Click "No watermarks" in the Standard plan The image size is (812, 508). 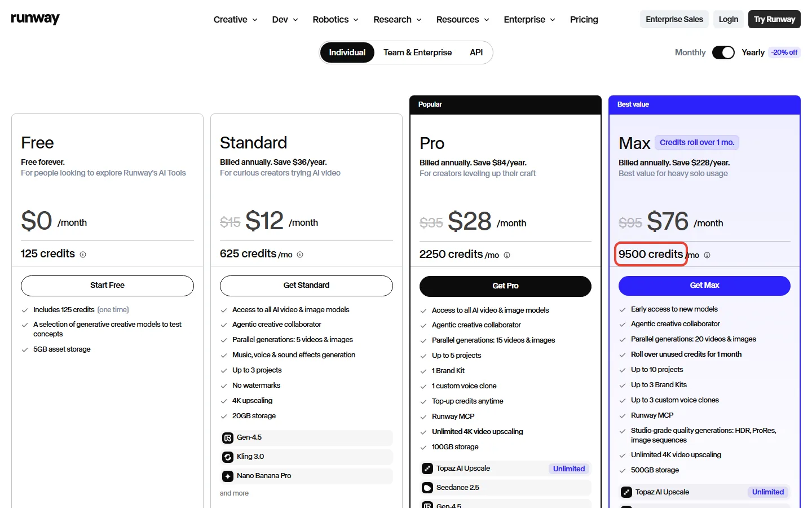coord(256,386)
